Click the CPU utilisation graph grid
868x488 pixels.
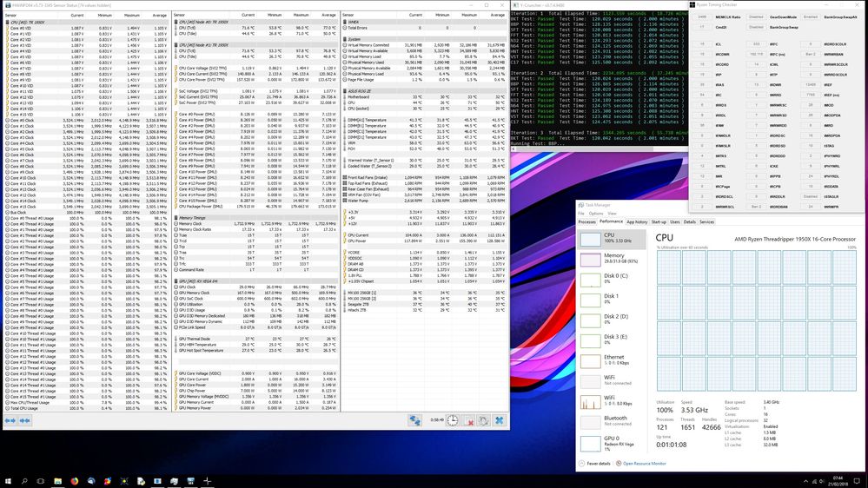pyautogui.click(x=756, y=321)
